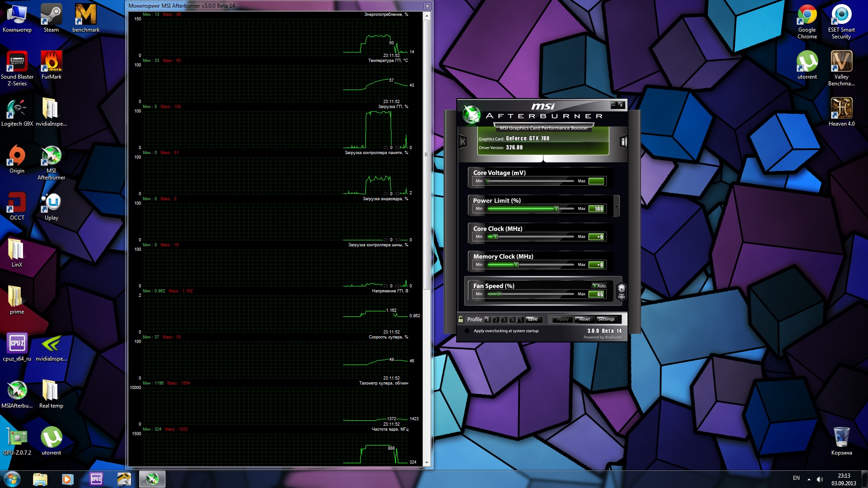Click the Kombustor 'K' side button
868x488 pixels.
pos(462,142)
